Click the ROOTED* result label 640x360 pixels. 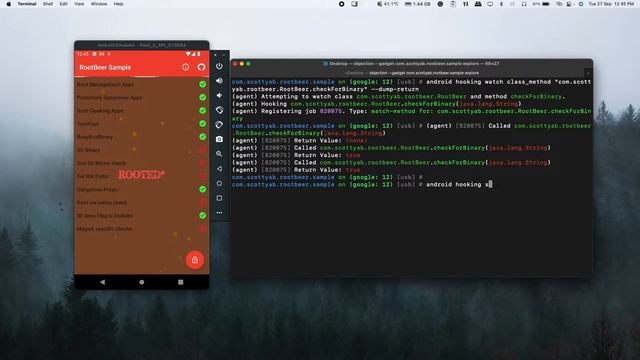click(x=142, y=175)
